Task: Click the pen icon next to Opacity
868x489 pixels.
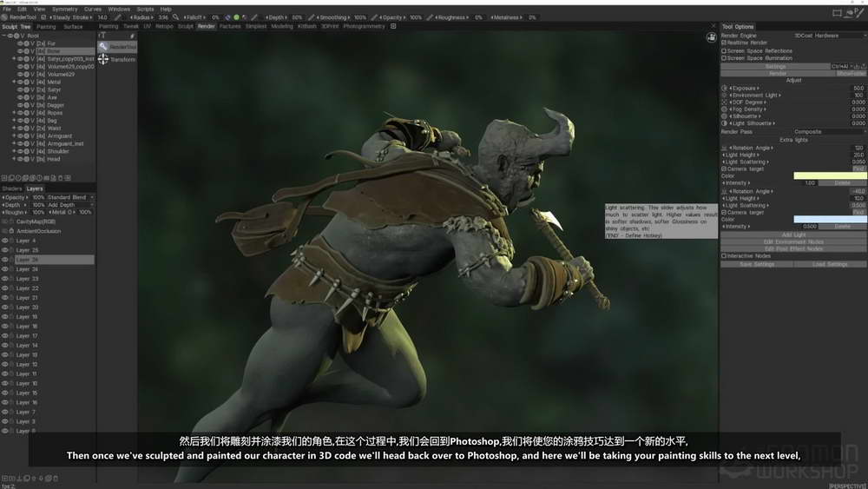Action: (375, 17)
